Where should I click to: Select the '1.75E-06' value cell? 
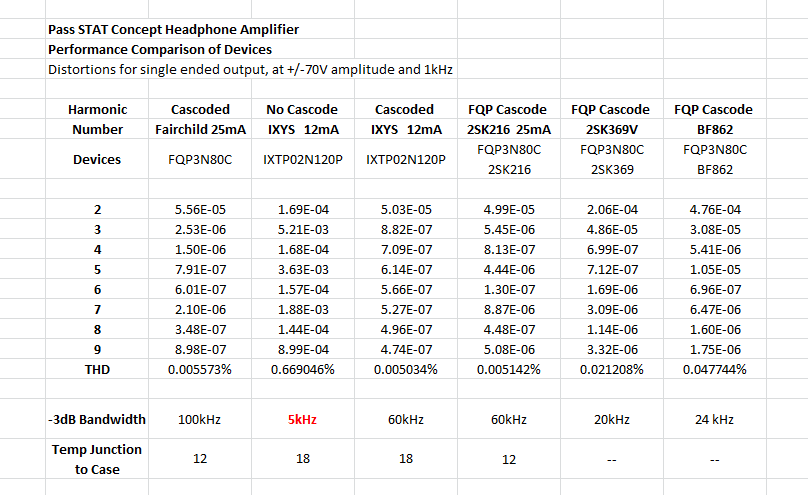(715, 350)
